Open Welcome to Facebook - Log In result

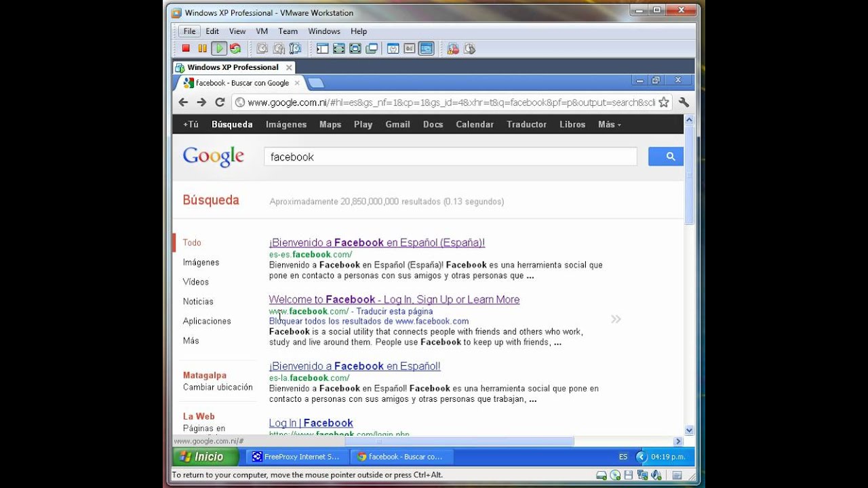(394, 300)
